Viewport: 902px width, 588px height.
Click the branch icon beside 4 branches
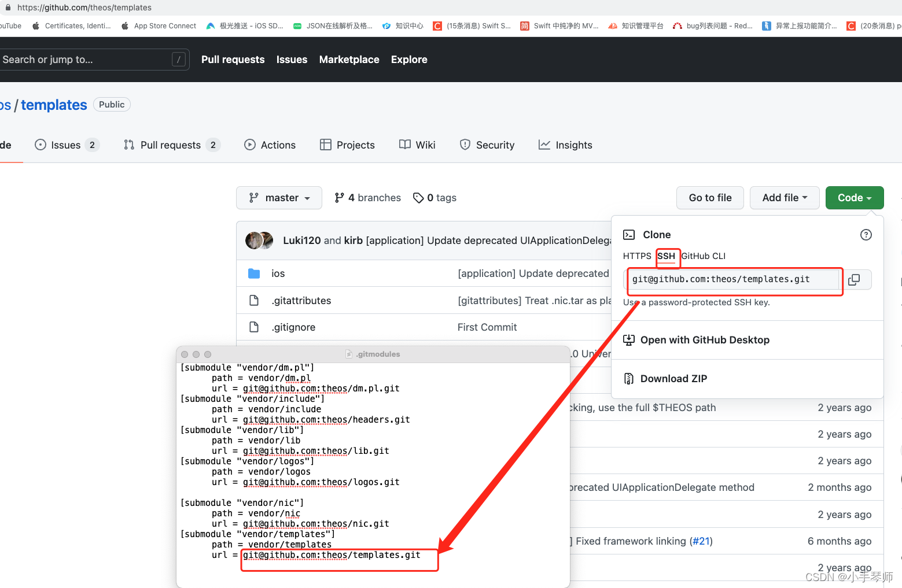tap(340, 198)
